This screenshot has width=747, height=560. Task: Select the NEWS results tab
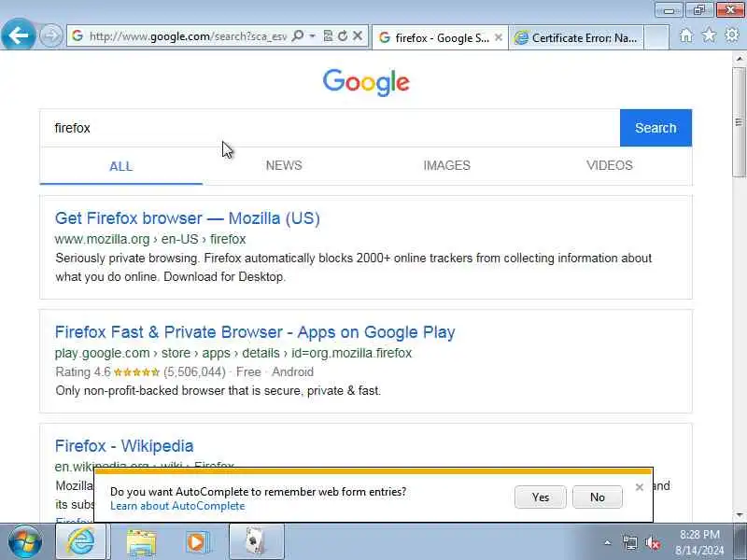284,165
